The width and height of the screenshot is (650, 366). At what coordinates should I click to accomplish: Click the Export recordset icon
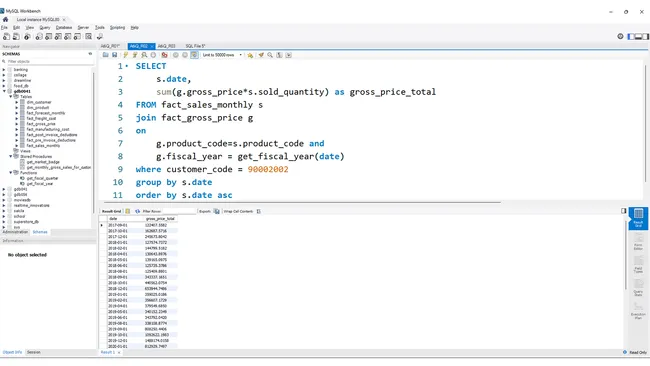216,211
